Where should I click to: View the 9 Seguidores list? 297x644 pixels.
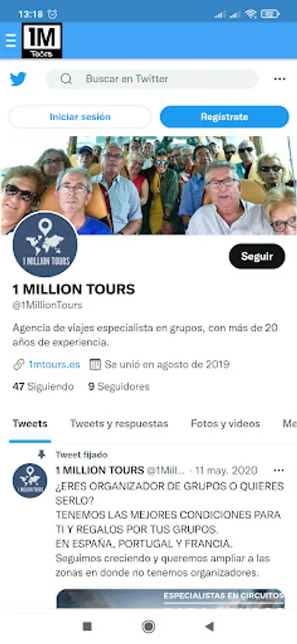tap(119, 386)
